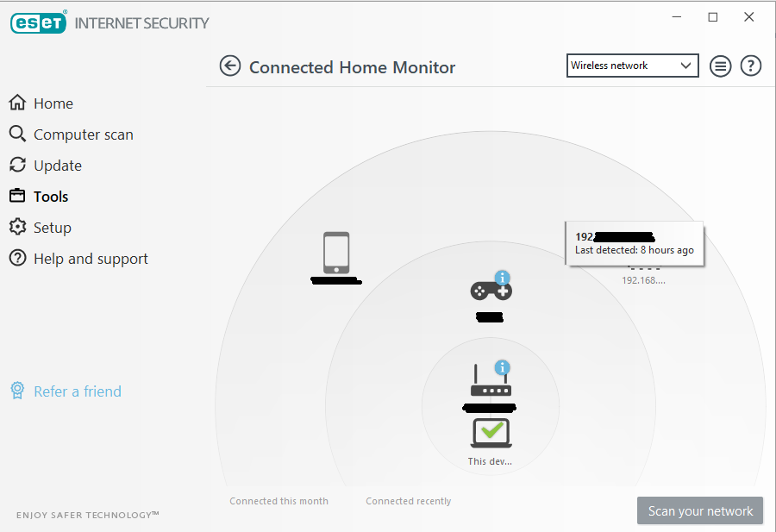Click the Help and support question icon
The height and width of the screenshot is (532, 776).
[x=17, y=258]
